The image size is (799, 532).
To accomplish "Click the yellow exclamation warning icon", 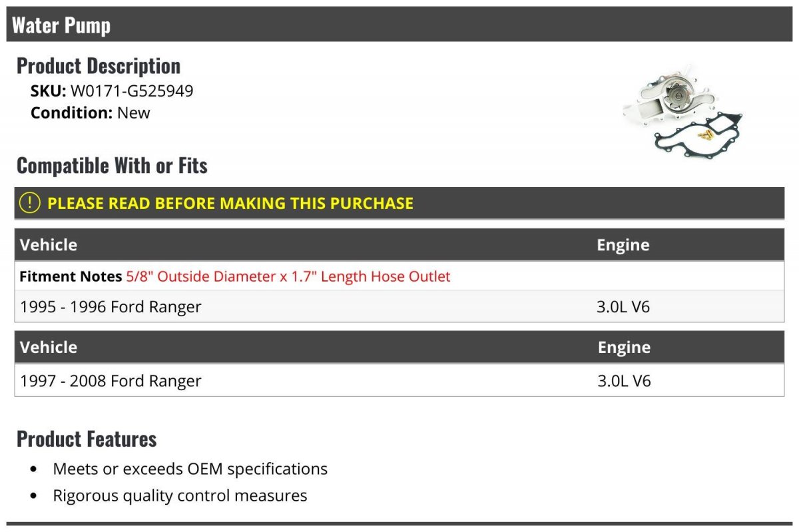I will (30, 203).
